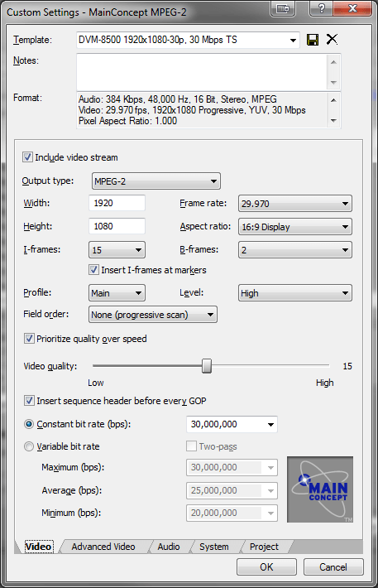Screen dimensions: 378x588
Task: Delete the template with the X icon
Action: [x=332, y=39]
